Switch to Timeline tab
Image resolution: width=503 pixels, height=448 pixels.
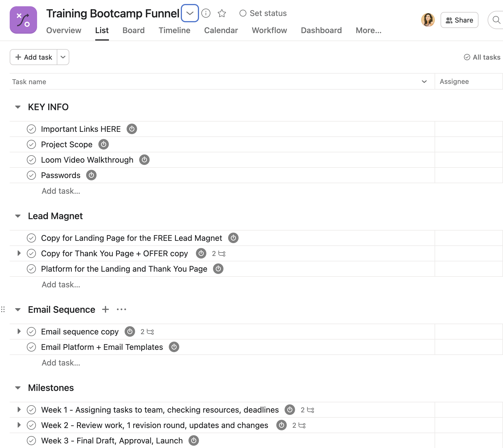coord(175,30)
